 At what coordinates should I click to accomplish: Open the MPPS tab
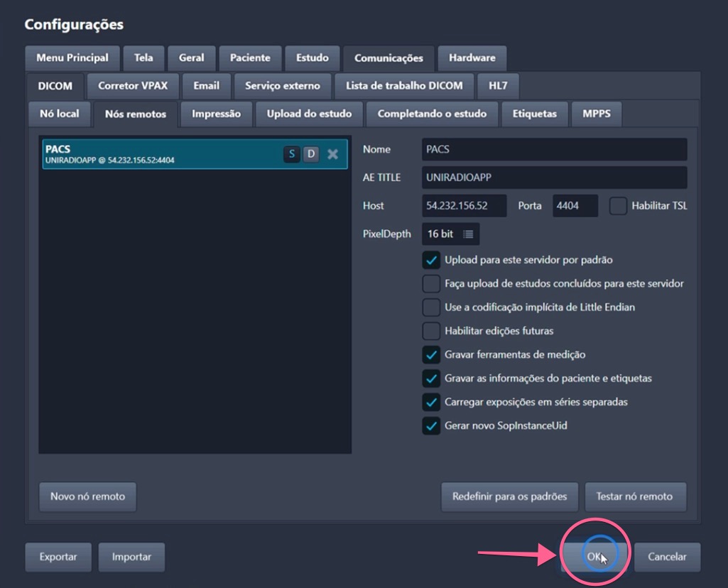597,114
